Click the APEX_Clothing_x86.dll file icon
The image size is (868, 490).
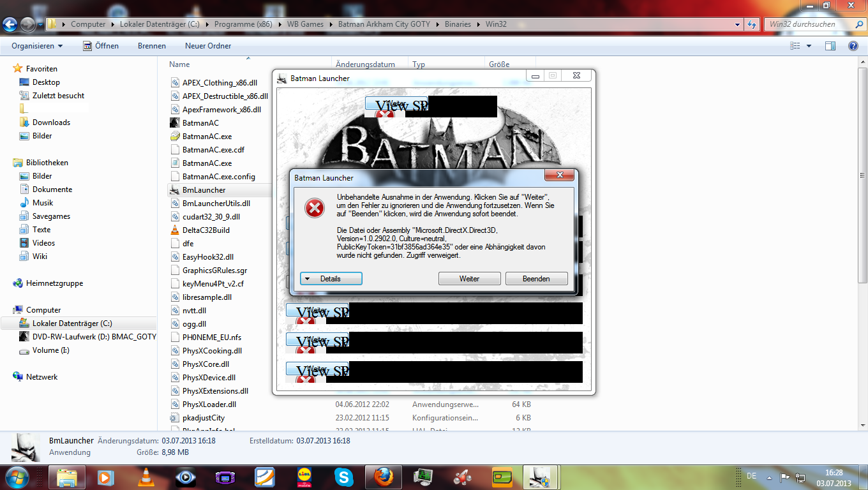pyautogui.click(x=175, y=82)
